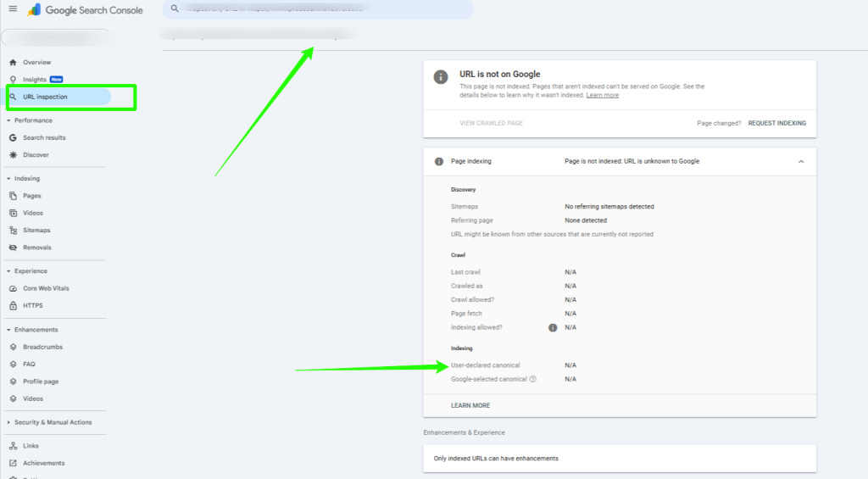Click 'Page is not indexed: URL is unknown to Google'
The width and height of the screenshot is (868, 479).
[632, 162]
